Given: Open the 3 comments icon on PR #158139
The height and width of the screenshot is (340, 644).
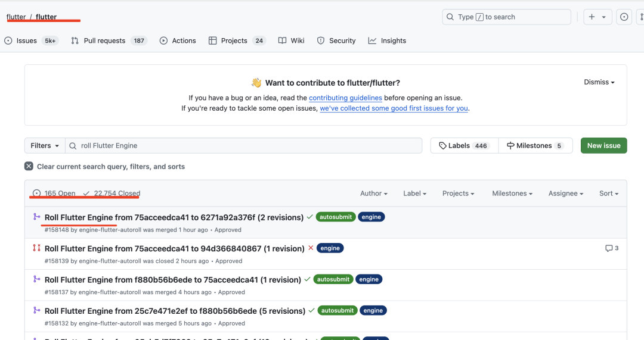Looking at the screenshot, I should click(x=612, y=248).
